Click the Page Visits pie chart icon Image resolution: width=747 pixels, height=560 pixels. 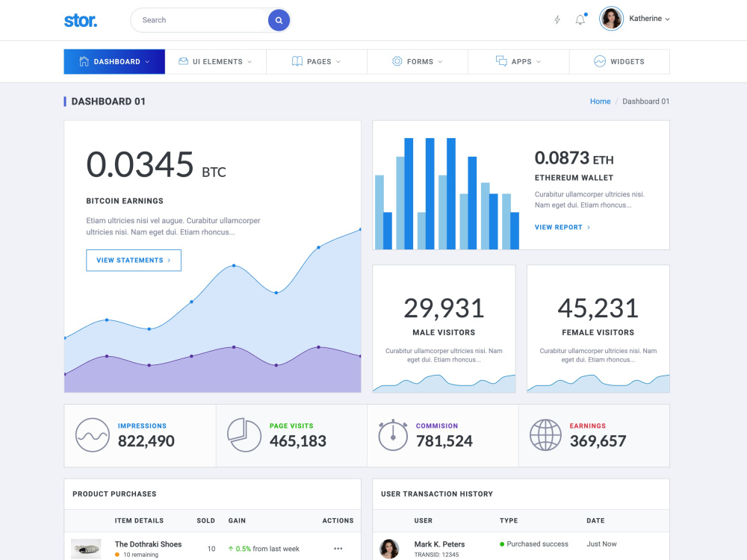tap(244, 435)
